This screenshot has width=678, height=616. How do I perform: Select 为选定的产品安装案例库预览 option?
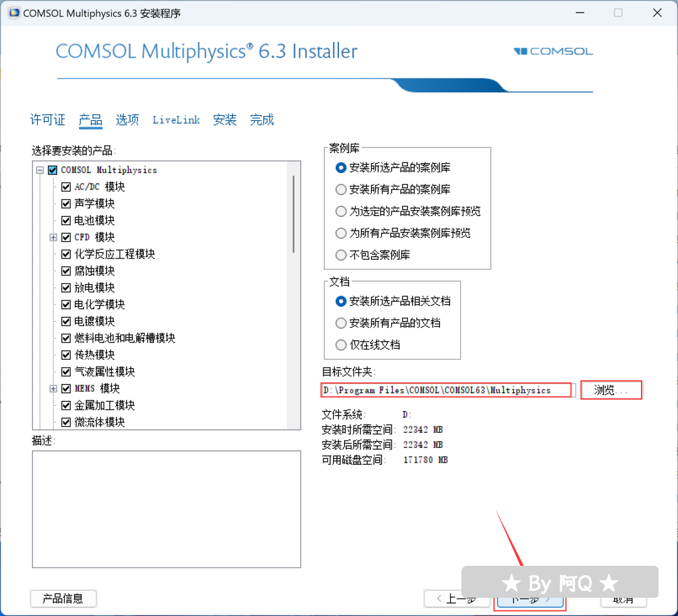408,211
